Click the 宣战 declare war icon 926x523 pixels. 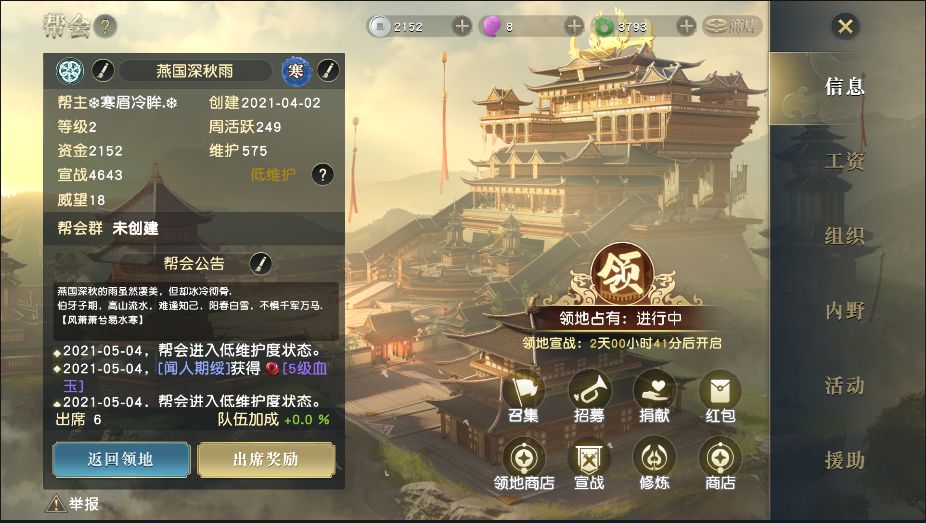589,457
